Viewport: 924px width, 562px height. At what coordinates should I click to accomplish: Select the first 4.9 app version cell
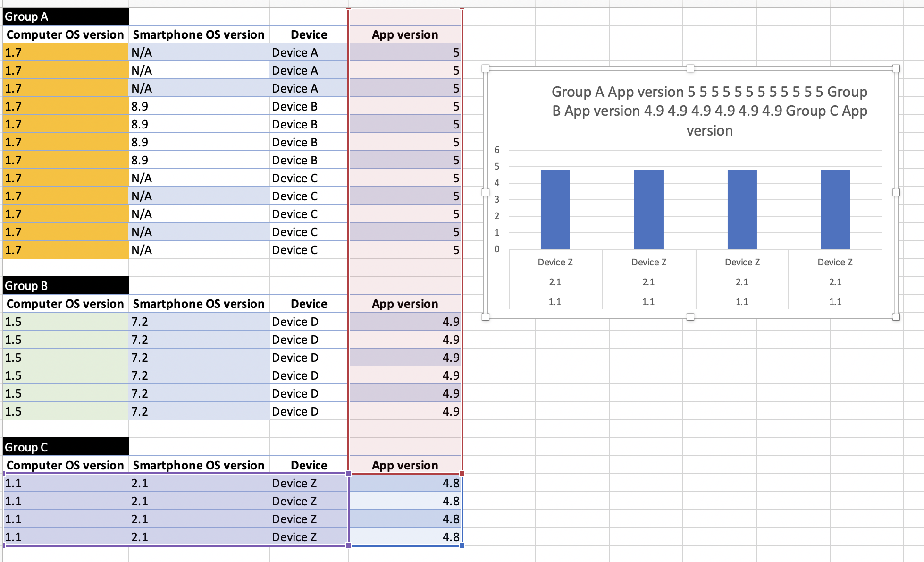405,322
